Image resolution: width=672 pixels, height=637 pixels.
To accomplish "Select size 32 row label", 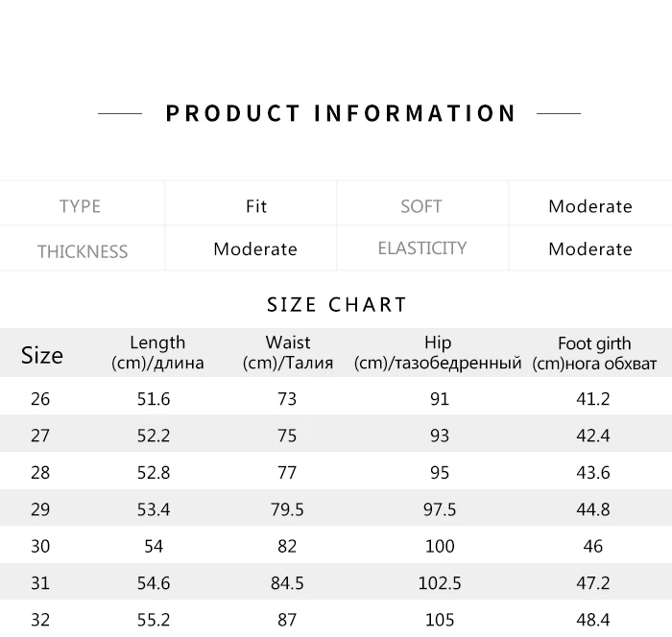I will [40, 620].
